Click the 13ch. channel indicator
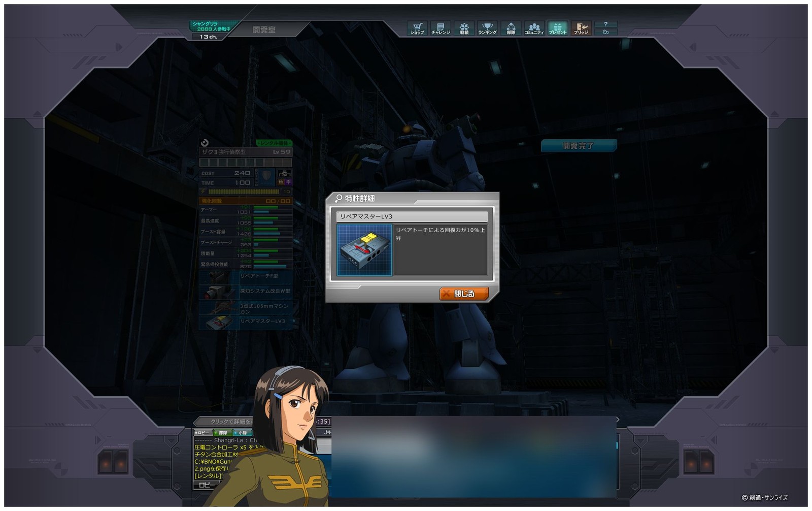The height and width of the screenshot is (511, 812). (208, 37)
